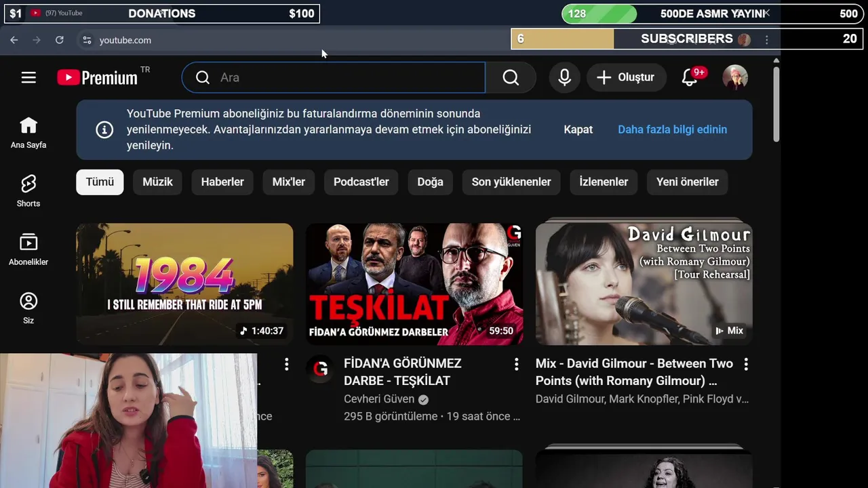The width and height of the screenshot is (868, 488).
Task: Open the account avatar menu
Action: [x=735, y=77]
